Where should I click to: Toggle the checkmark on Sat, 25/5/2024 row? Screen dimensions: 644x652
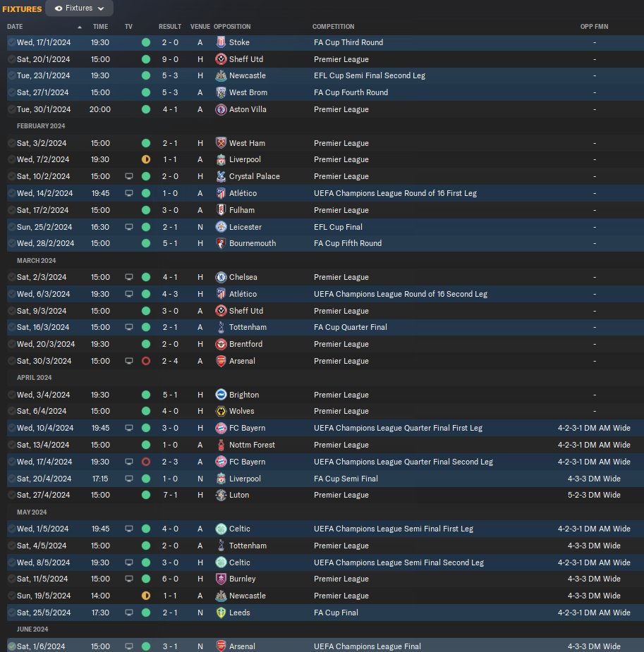pos(12,613)
